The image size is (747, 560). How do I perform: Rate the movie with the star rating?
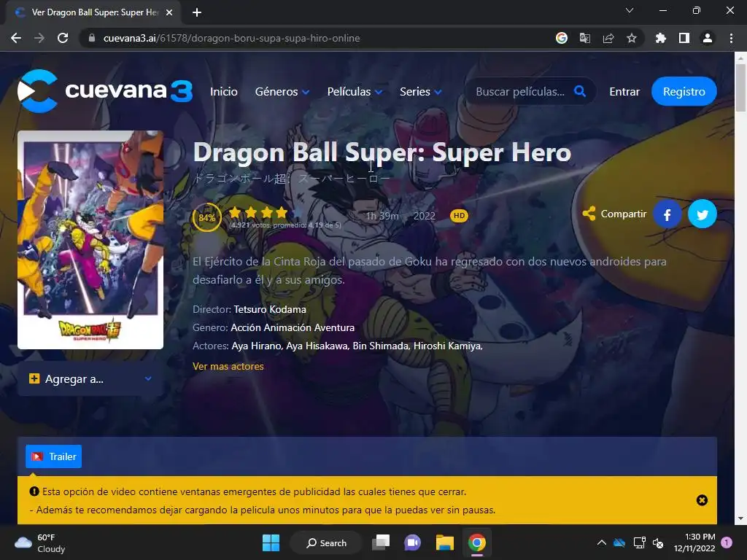tap(265, 212)
